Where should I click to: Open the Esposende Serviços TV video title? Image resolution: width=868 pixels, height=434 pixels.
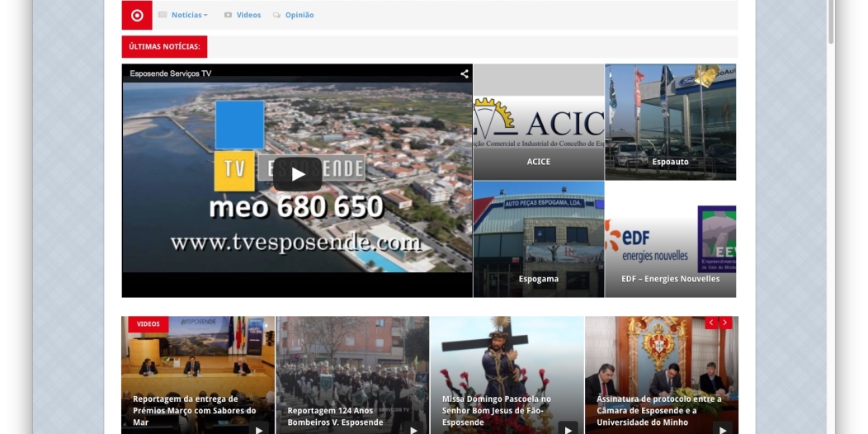[171, 73]
